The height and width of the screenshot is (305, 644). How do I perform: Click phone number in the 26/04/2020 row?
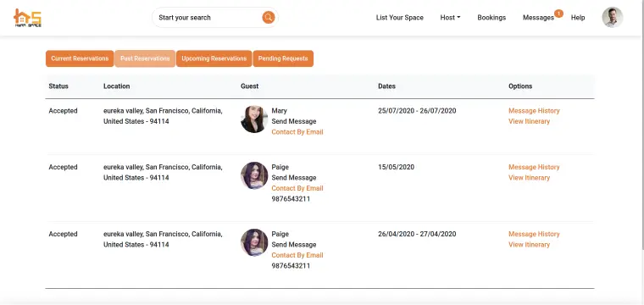[x=291, y=266]
